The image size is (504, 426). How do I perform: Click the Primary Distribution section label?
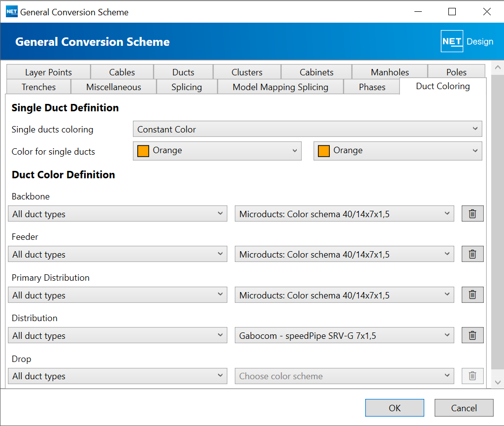click(51, 278)
